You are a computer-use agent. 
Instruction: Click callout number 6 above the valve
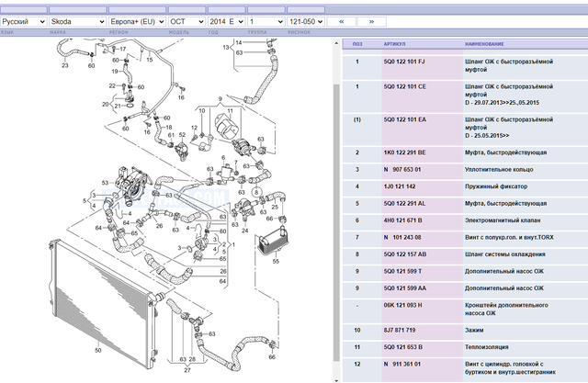[223, 158]
